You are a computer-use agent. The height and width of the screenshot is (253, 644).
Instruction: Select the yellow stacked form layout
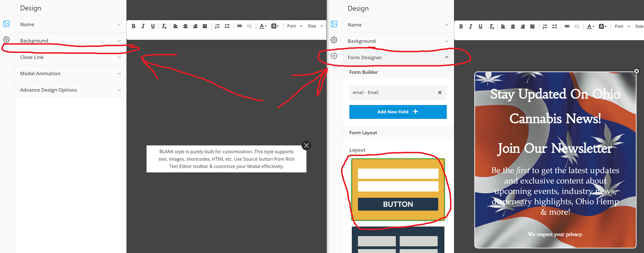tap(398, 189)
